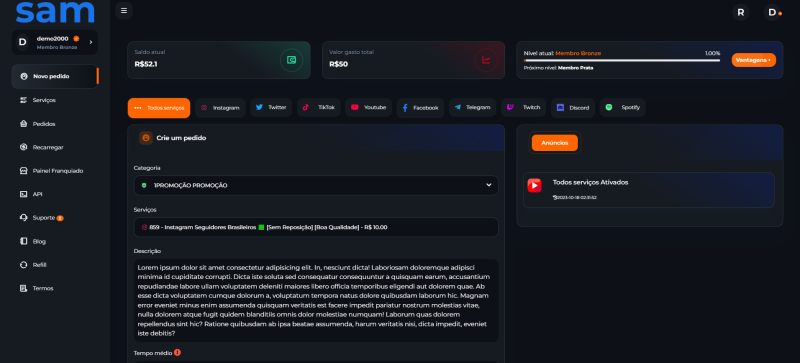Open Termos page link
The image size is (800, 363).
[x=43, y=288]
